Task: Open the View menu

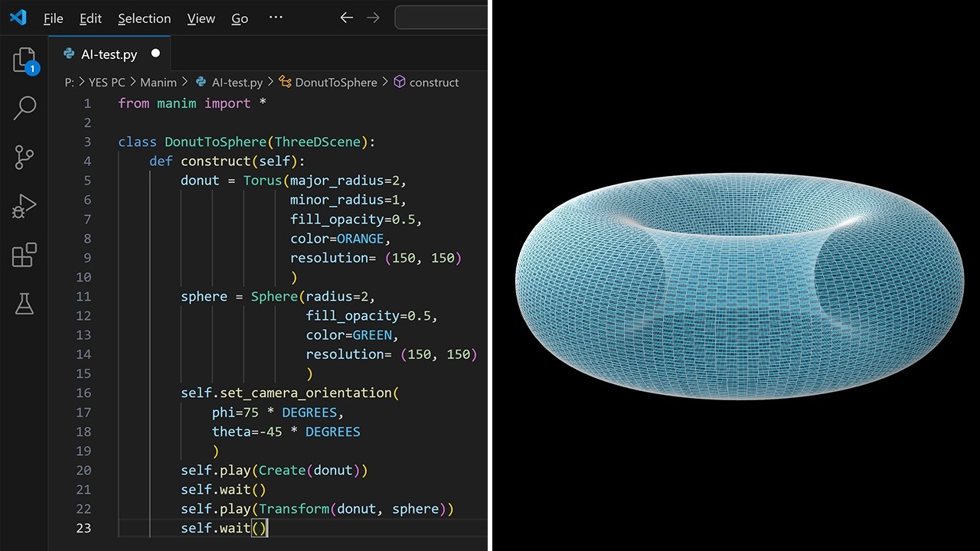Action: coord(201,18)
